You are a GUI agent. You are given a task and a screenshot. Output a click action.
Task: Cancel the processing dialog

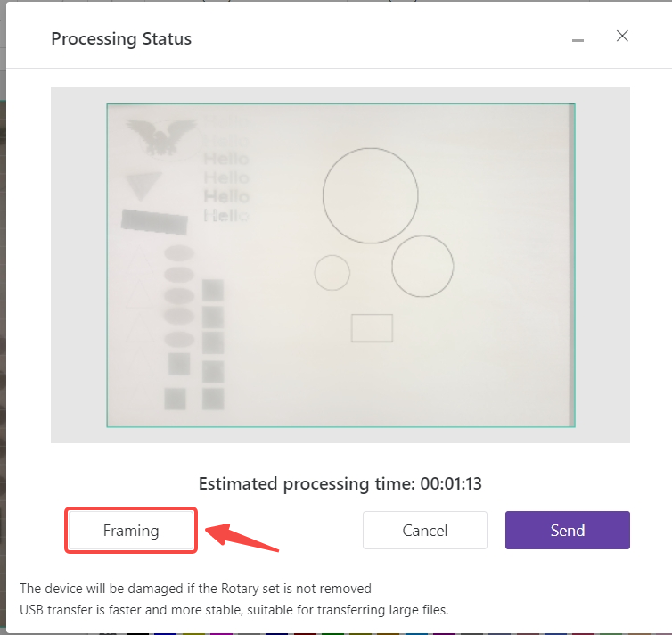(x=424, y=531)
